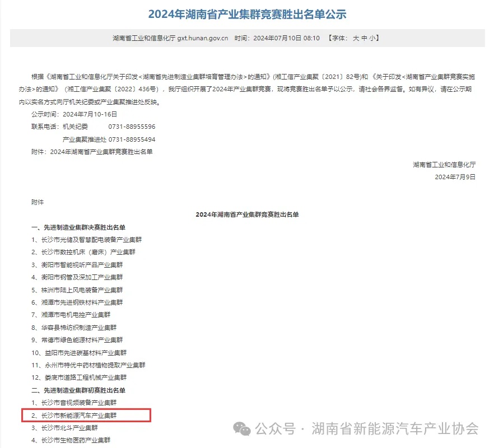Open attachment 2024年湖南省产业集群竞赛胜出名单
This screenshot has height=448, width=494.
pos(101,152)
